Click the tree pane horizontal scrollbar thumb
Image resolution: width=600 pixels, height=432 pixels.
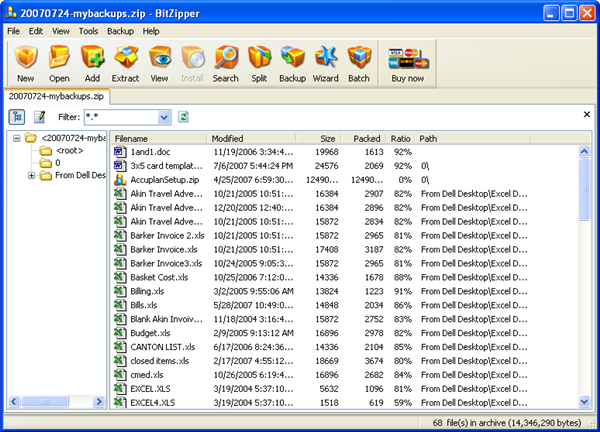tap(45, 401)
